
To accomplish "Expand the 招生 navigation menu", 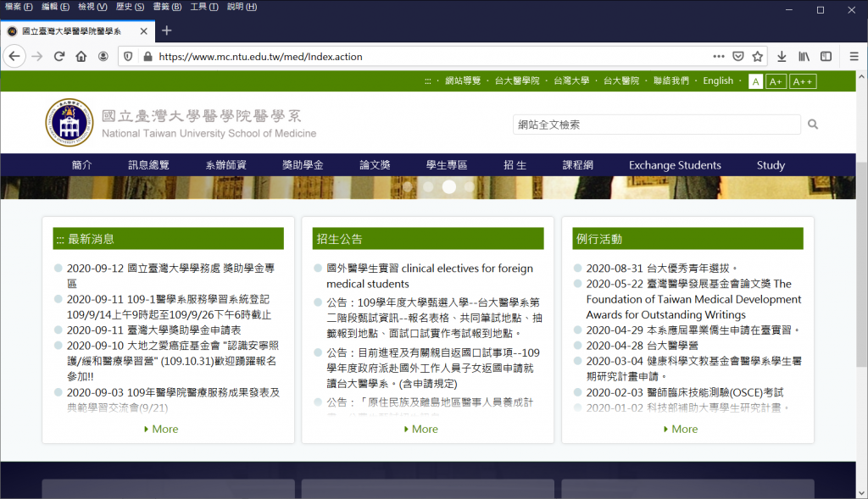I will coord(515,165).
